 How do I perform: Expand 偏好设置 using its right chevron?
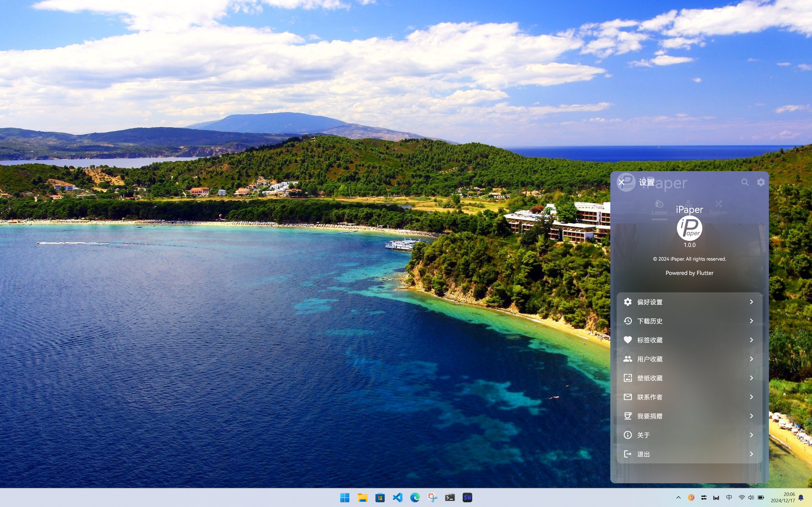pos(751,302)
